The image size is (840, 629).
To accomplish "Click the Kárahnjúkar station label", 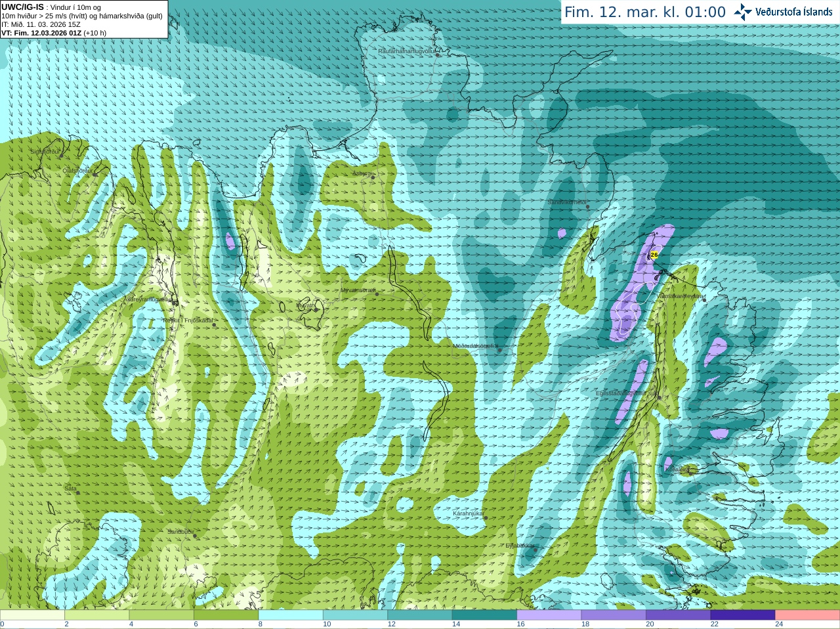I will pyautogui.click(x=469, y=513).
